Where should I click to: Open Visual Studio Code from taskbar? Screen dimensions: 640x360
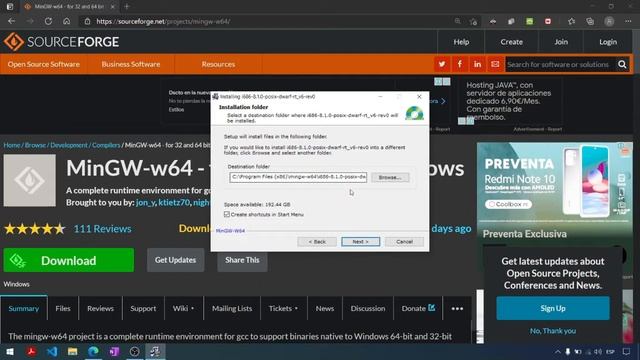pyautogui.click(x=52, y=351)
